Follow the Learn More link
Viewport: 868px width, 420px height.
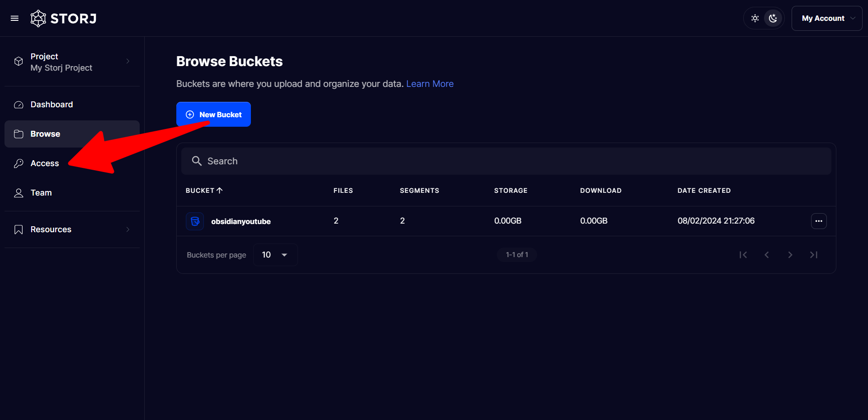tap(429, 84)
